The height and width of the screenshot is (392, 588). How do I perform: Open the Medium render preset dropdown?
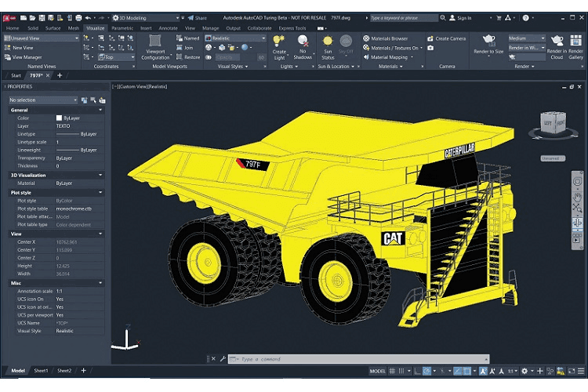[527, 38]
